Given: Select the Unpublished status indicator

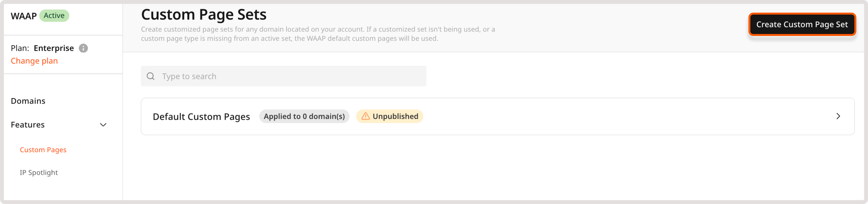Looking at the screenshot, I should pyautogui.click(x=390, y=117).
